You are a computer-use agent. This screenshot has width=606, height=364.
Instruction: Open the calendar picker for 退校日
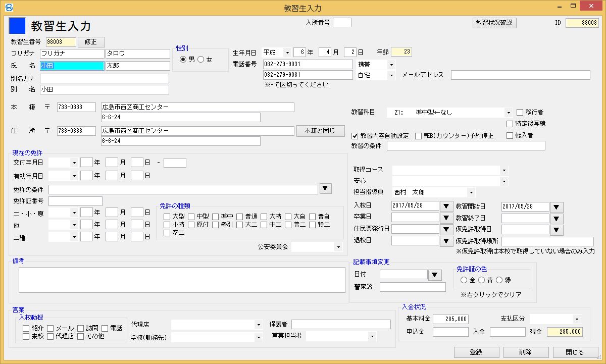tap(446, 241)
